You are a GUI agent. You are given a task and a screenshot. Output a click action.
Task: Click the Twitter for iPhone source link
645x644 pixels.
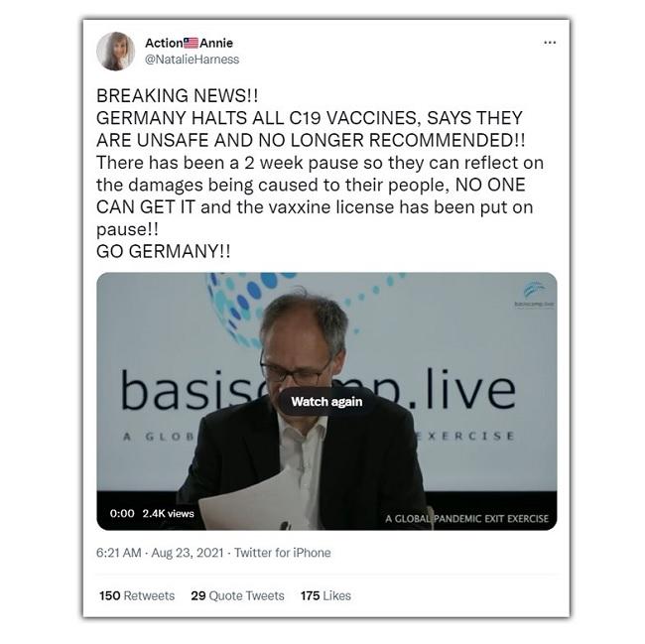point(283,553)
